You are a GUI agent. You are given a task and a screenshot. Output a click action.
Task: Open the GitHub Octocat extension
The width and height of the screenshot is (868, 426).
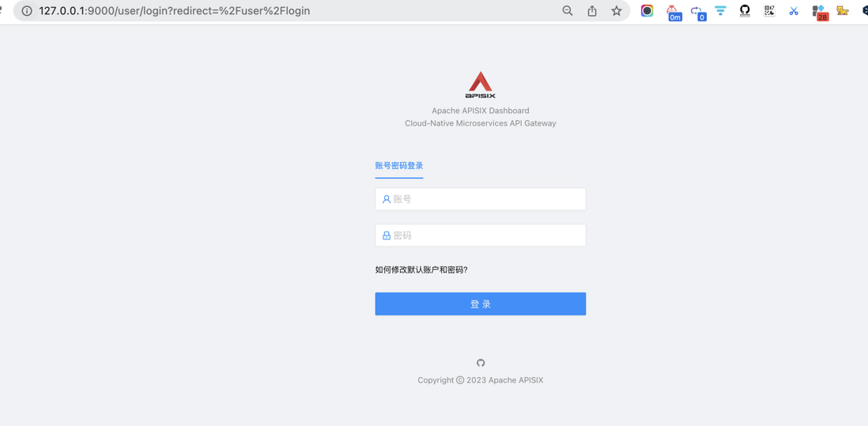pyautogui.click(x=745, y=11)
